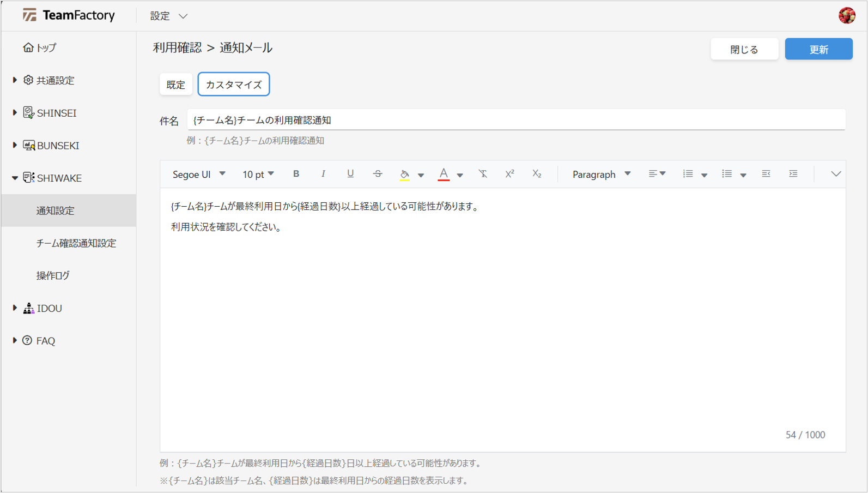Apply strikethrough formatting
The image size is (868, 493).
click(377, 174)
